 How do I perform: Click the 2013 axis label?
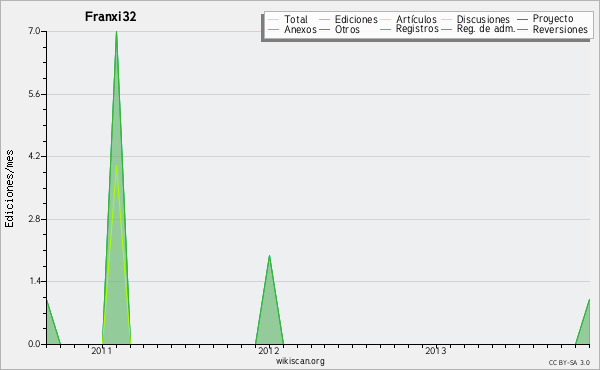tap(436, 351)
